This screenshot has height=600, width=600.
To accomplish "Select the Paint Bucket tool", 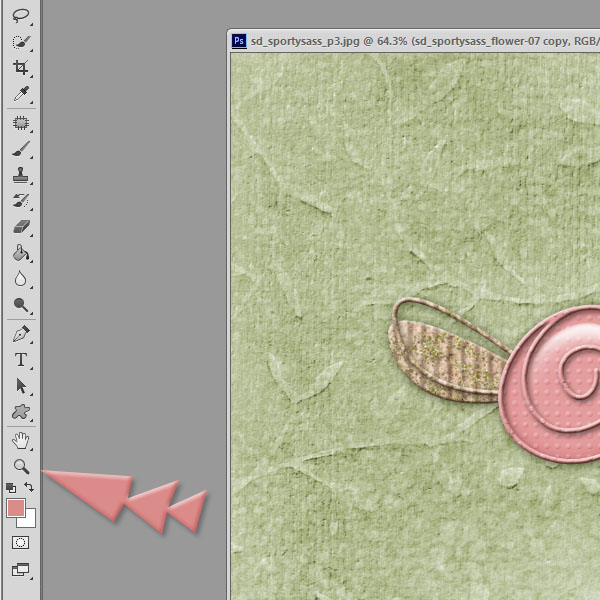I will coord(21,253).
